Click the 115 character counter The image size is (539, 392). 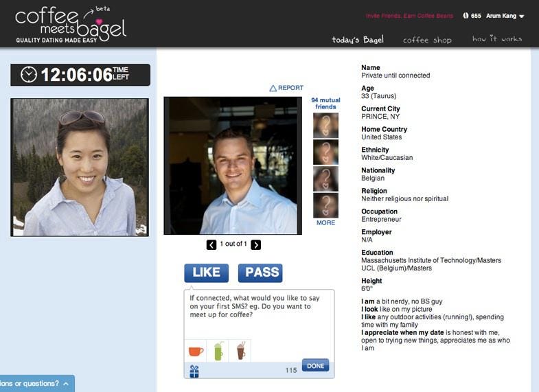coord(291,370)
